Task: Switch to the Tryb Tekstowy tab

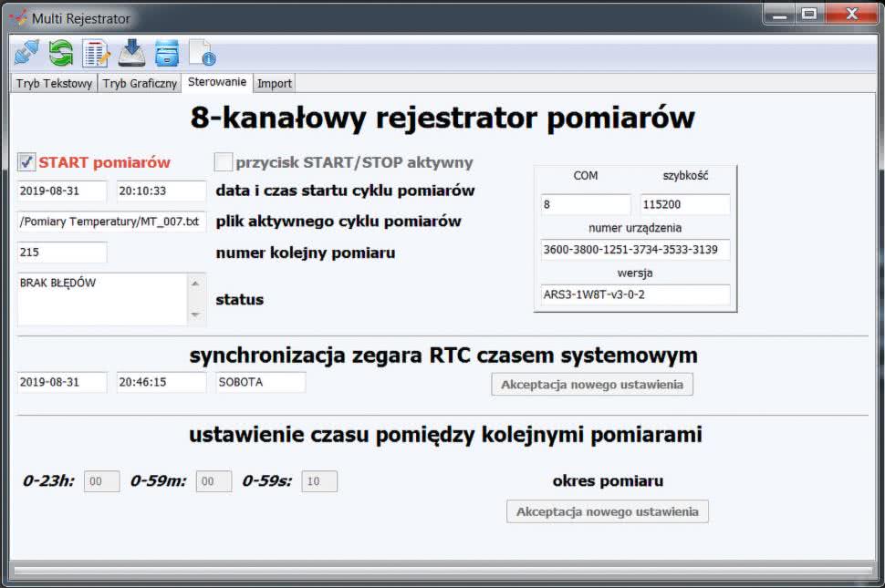Action: [x=54, y=83]
